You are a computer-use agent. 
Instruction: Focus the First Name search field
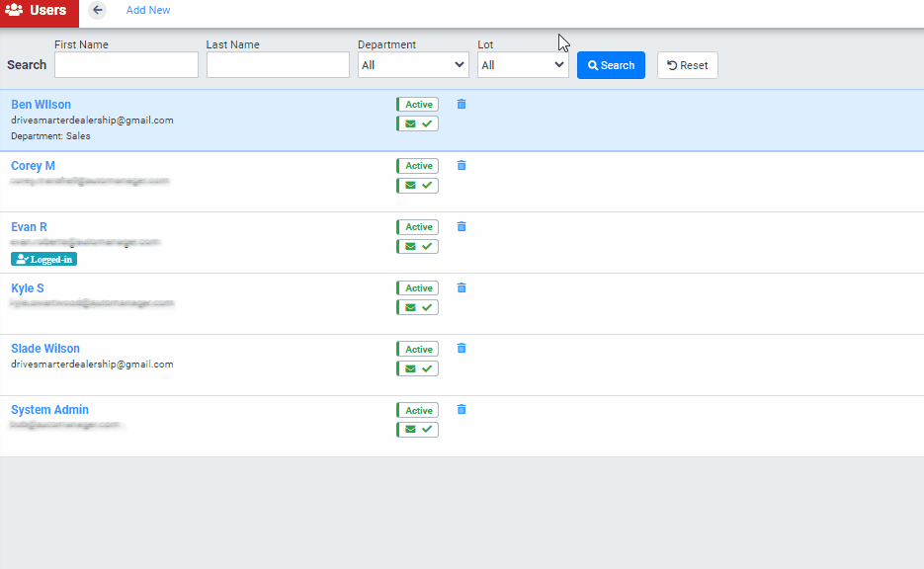click(126, 65)
